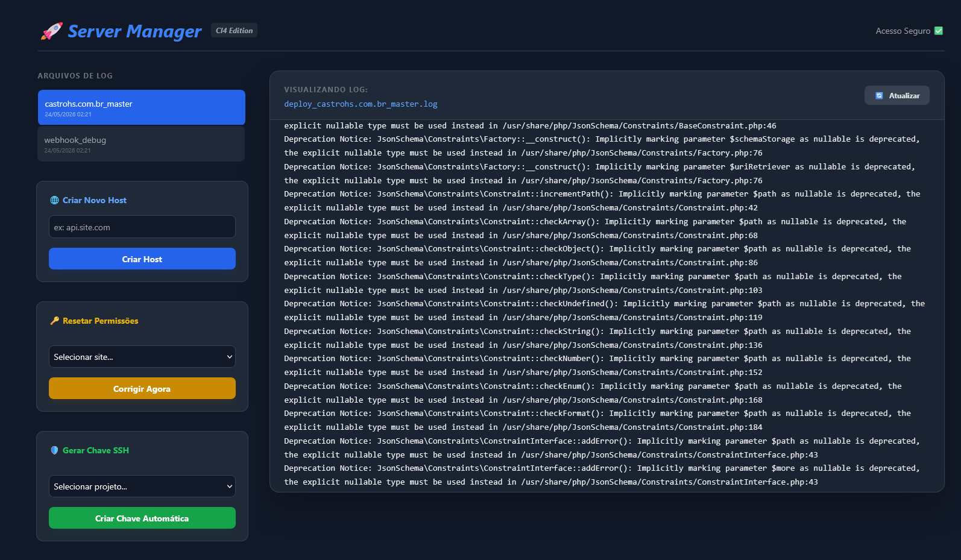Screen dimensions: 961x560
Task: Click log line ending Constraint.php:136
Action: [523, 345]
